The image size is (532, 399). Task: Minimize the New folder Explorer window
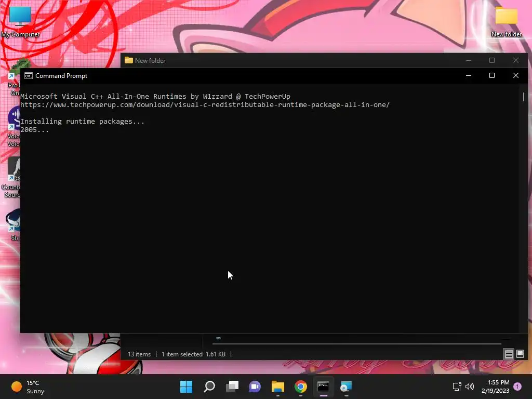(x=469, y=60)
